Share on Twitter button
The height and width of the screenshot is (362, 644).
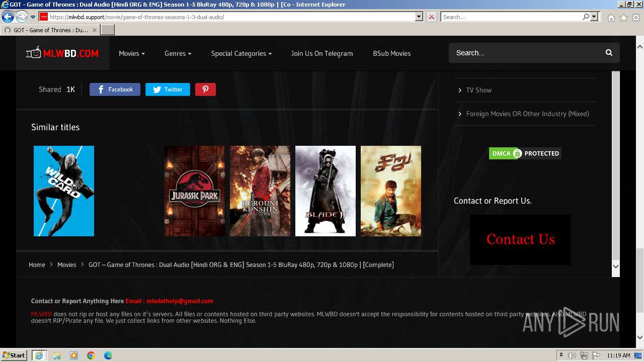tap(168, 89)
